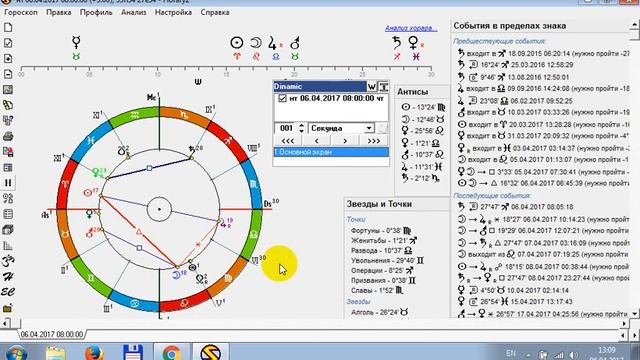Click the < single step back button

(316, 141)
